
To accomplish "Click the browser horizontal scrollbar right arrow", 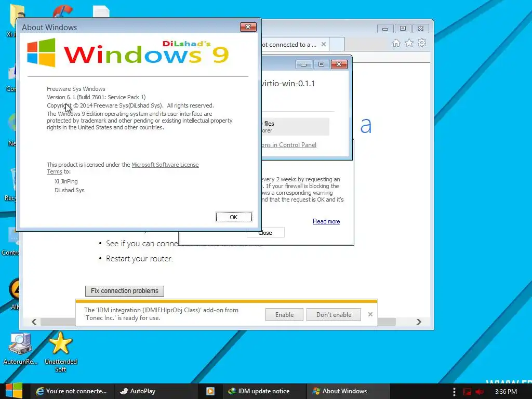I will click(x=419, y=322).
